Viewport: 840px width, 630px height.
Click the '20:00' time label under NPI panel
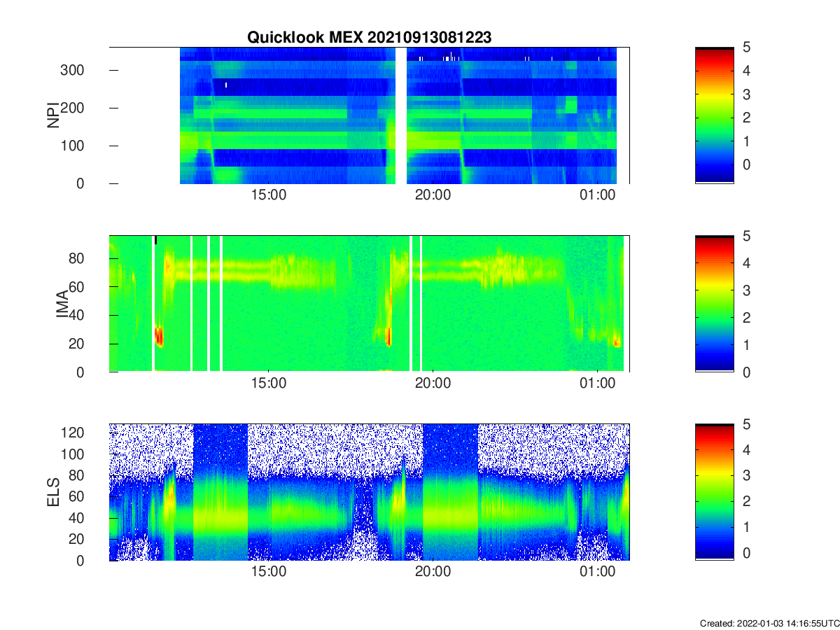(x=433, y=196)
